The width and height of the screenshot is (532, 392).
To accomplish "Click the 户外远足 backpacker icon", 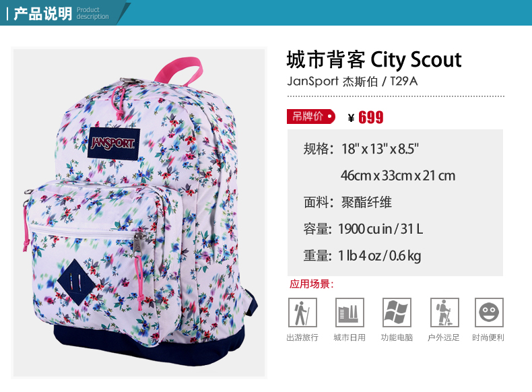I will [x=444, y=313].
